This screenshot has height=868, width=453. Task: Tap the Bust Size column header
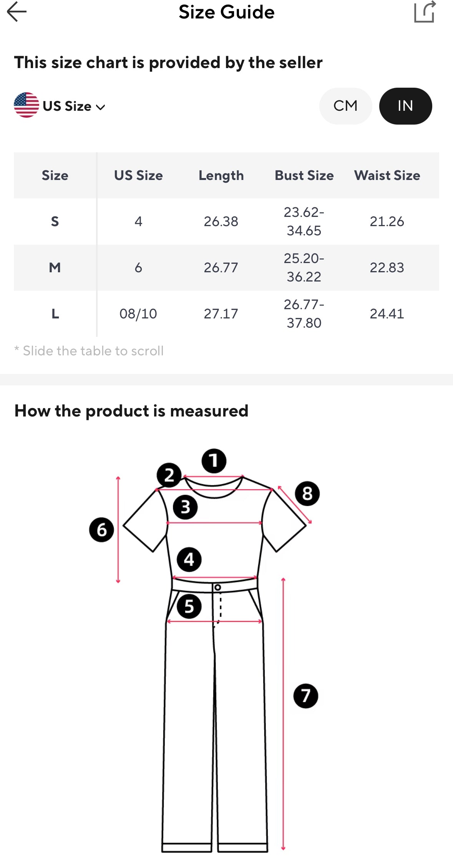[x=304, y=175]
